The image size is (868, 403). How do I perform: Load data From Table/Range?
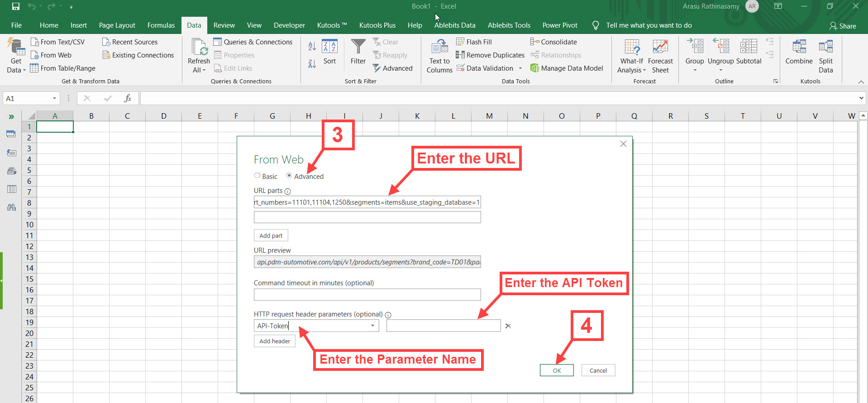(63, 68)
